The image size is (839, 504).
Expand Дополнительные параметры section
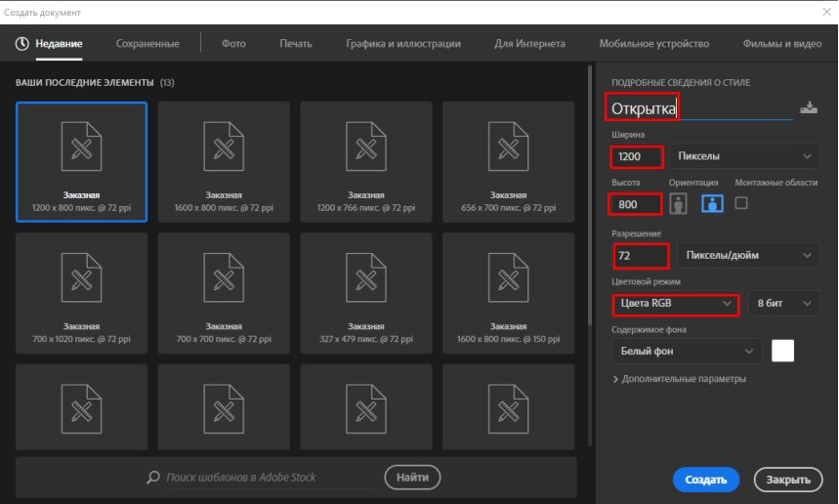(x=679, y=379)
